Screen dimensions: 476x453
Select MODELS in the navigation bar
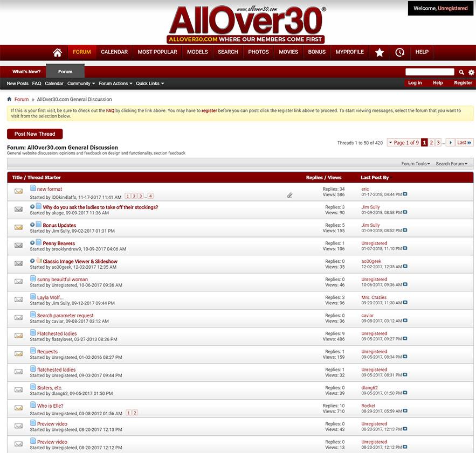(x=197, y=52)
